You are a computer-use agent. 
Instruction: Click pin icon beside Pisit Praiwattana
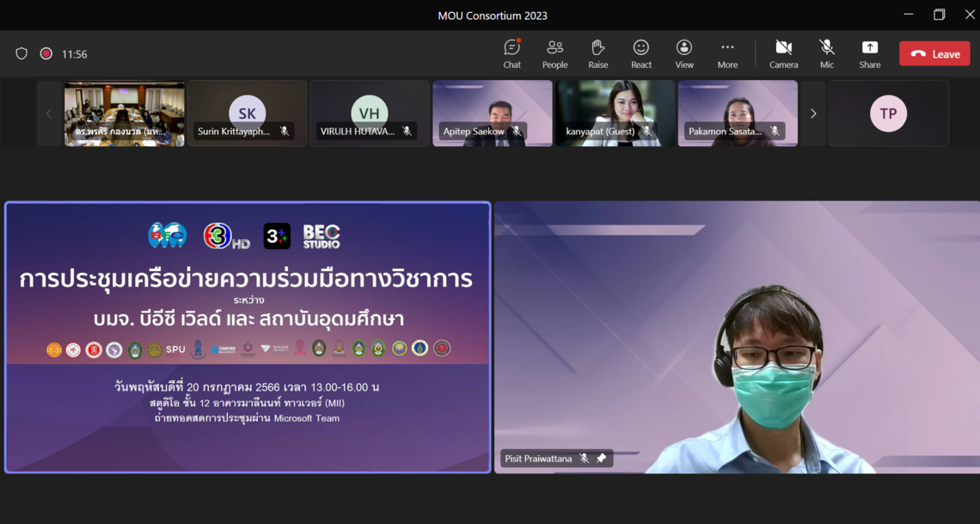[602, 459]
